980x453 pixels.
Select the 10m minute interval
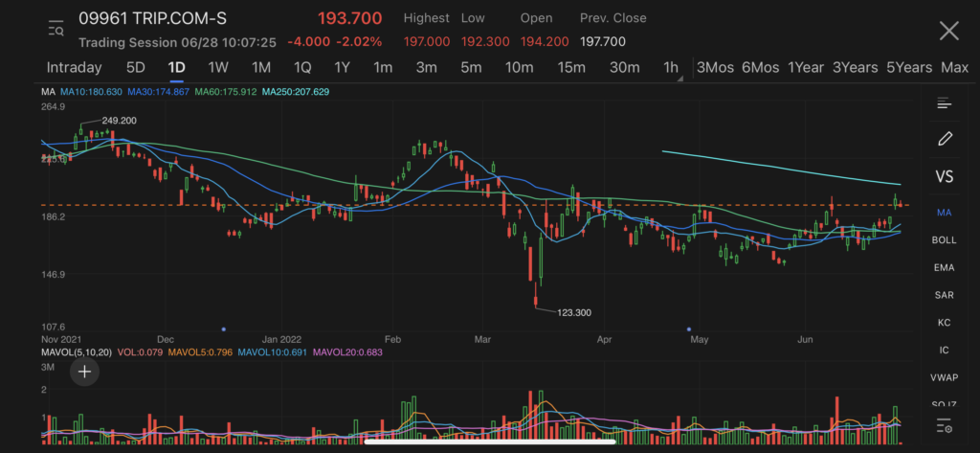point(520,68)
